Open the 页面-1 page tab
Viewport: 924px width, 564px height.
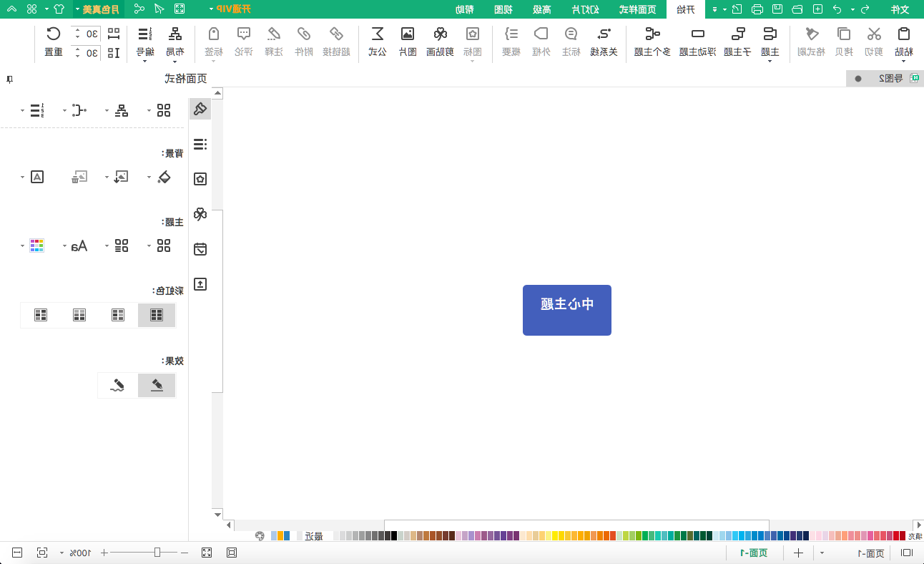point(753,553)
